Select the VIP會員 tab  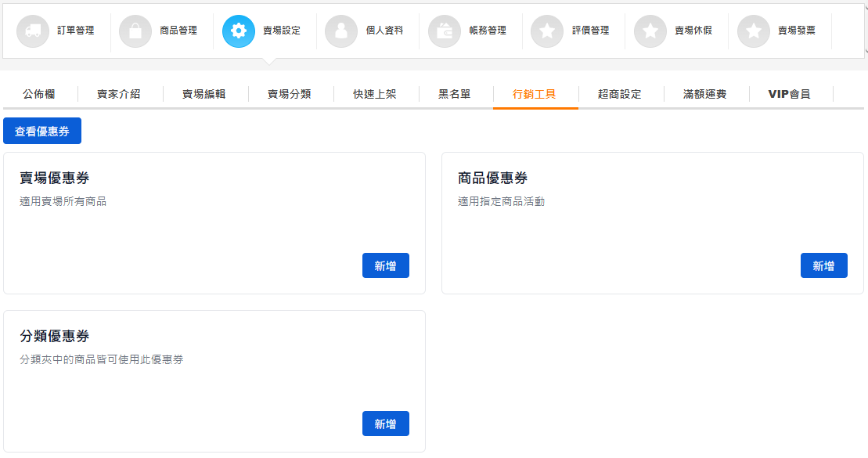click(789, 94)
